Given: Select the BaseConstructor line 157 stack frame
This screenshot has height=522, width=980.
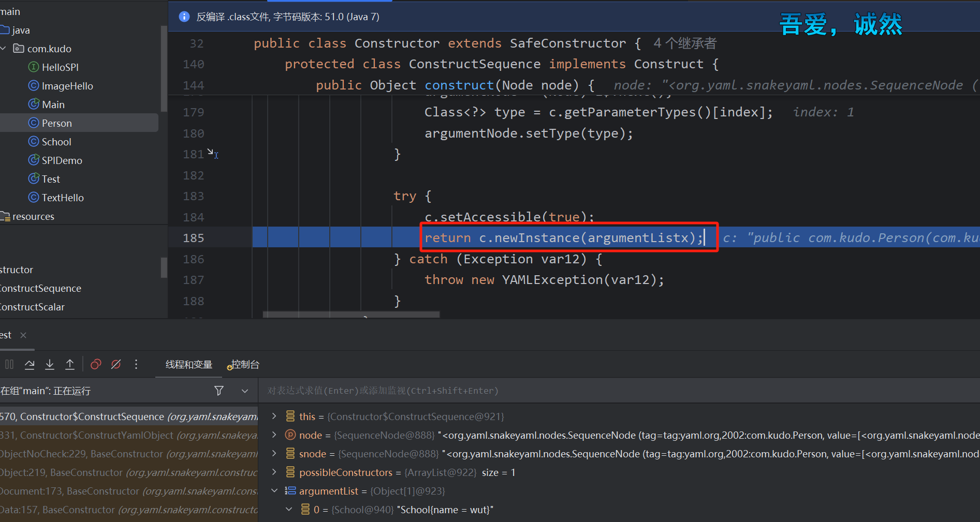Looking at the screenshot, I should 129,510.
